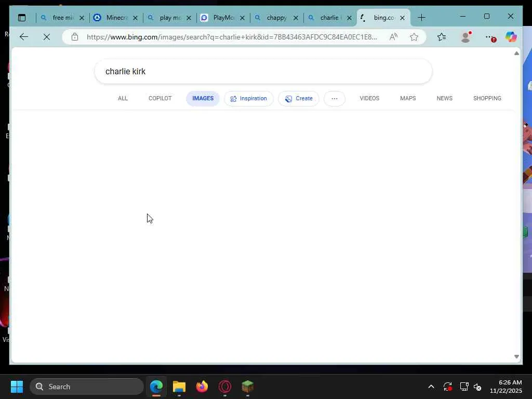Open the COPILOT search tab

160,98
